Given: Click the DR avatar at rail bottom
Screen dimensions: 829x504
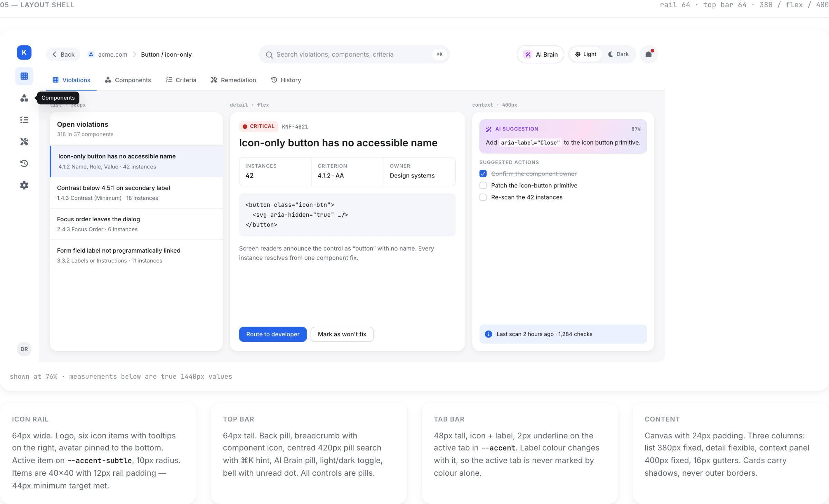Looking at the screenshot, I should (24, 349).
